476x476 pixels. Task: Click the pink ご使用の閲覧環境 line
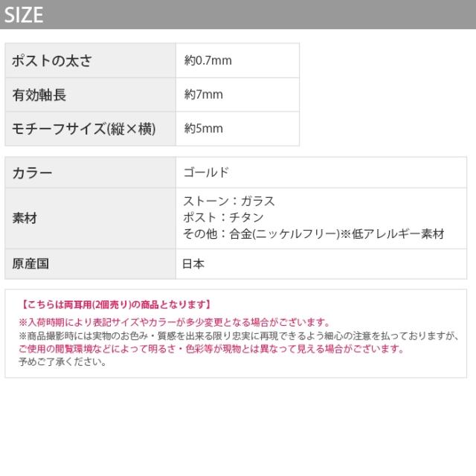point(211,349)
